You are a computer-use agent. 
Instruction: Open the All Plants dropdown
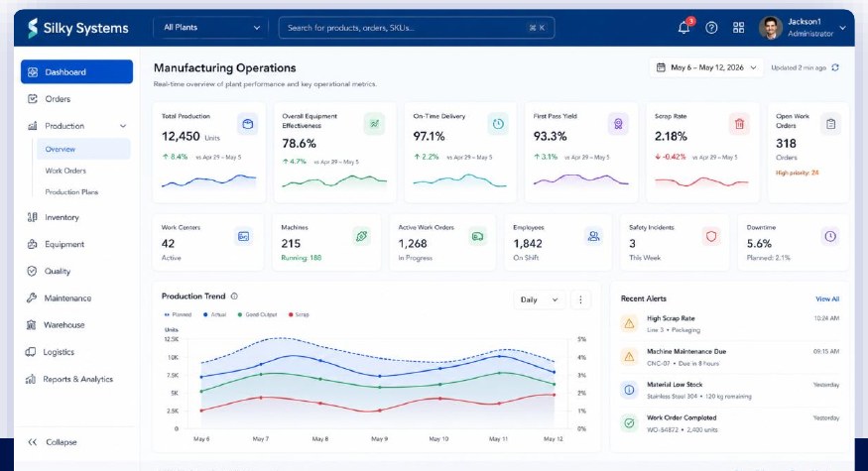(x=211, y=28)
